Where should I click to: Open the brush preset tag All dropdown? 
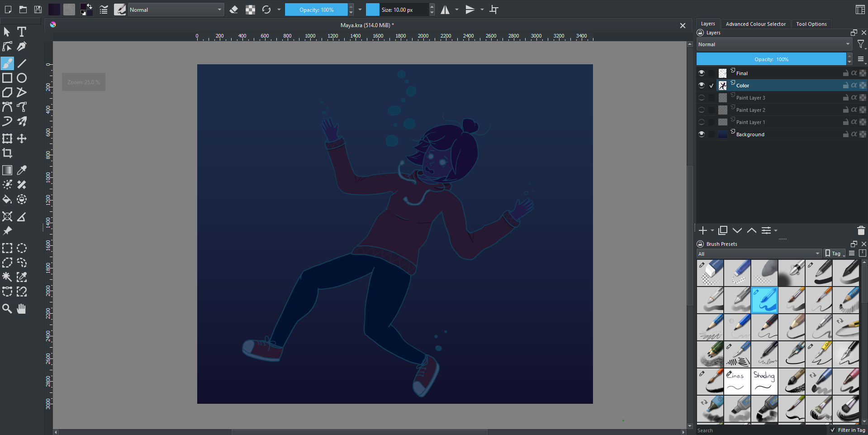(759, 253)
